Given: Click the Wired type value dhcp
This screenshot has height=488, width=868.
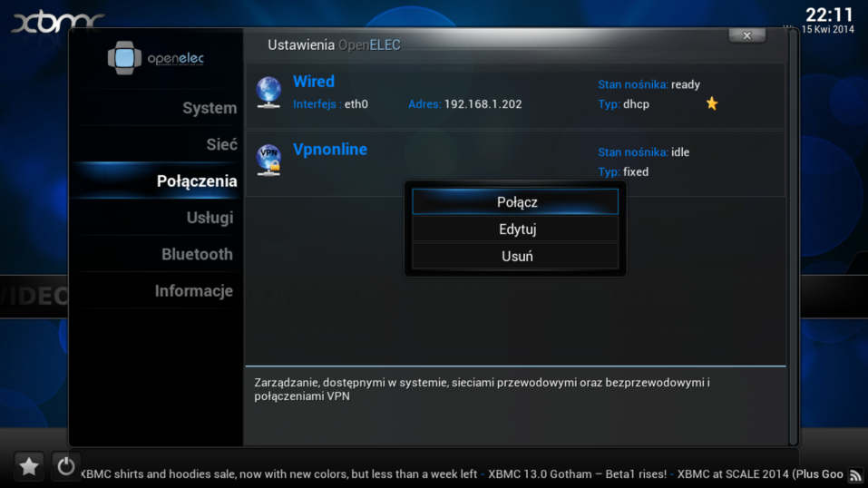Looking at the screenshot, I should pos(636,104).
